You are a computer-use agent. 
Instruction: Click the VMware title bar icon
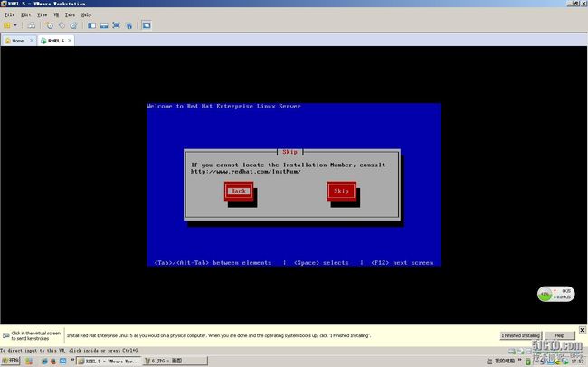pos(4,4)
